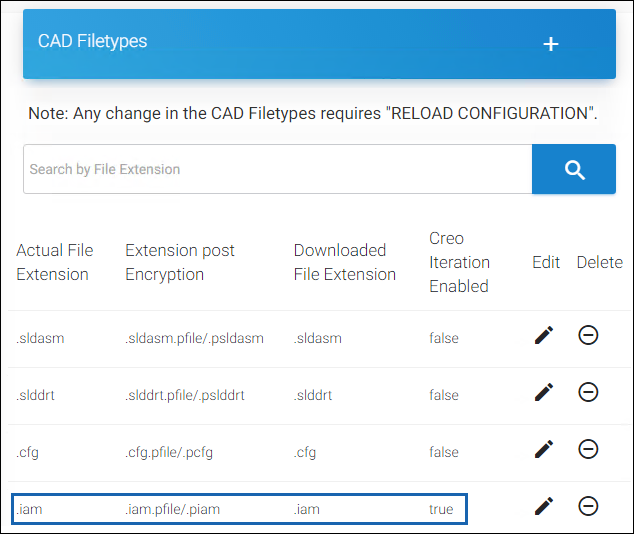Viewport: 634px width, 534px height.
Task: Delete the .slddrt filetype entry
Action: click(589, 393)
